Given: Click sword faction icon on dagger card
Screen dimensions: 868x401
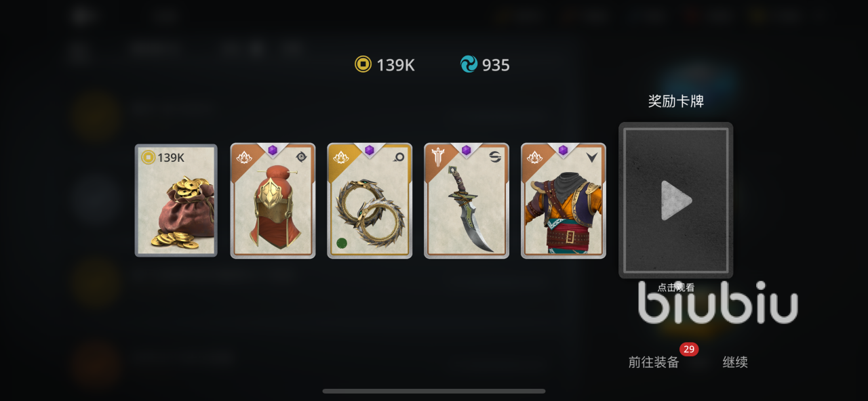Looking at the screenshot, I should coord(437,157).
